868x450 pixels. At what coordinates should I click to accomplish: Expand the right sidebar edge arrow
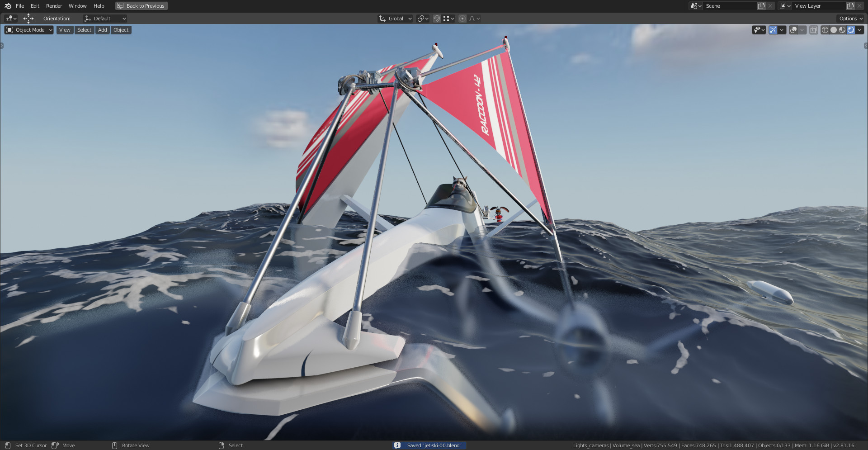click(x=866, y=46)
